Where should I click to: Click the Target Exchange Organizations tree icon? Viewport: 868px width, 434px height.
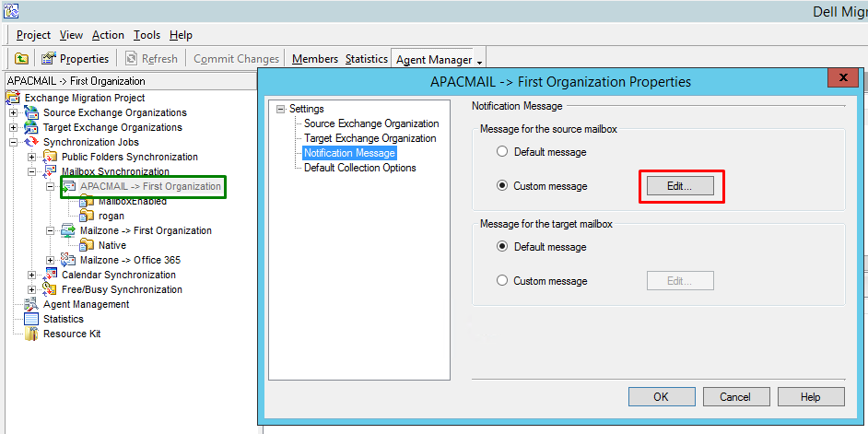(x=31, y=127)
